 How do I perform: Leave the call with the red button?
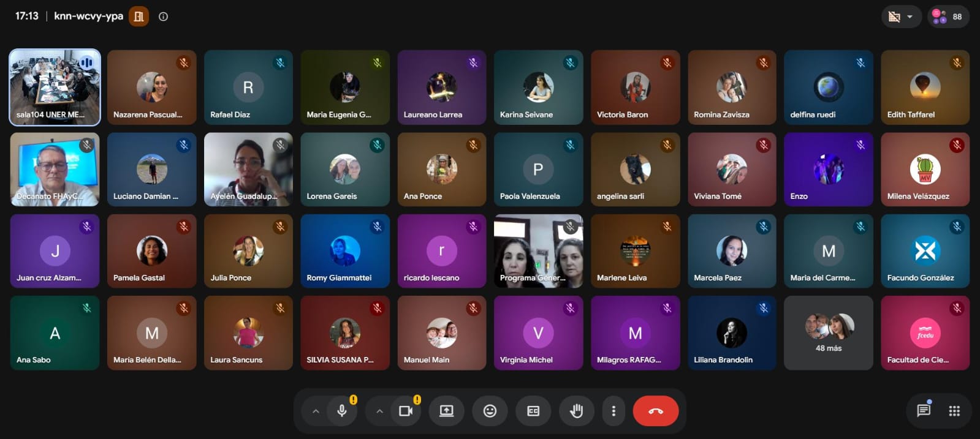(x=656, y=411)
